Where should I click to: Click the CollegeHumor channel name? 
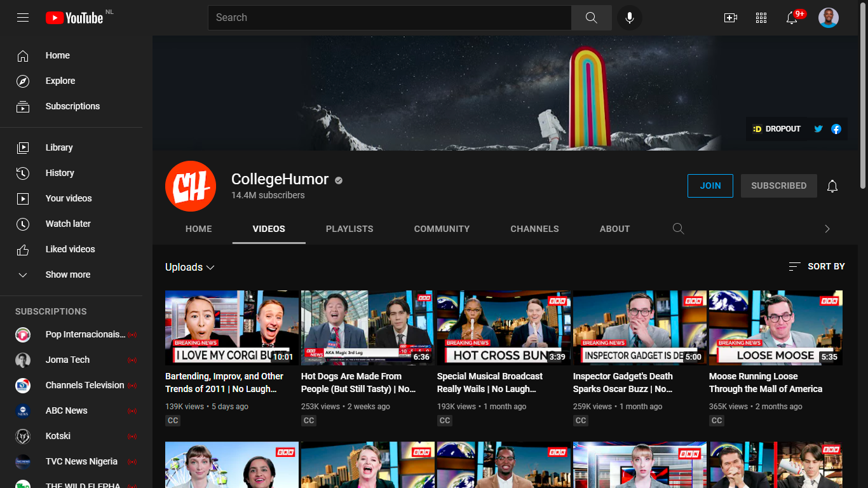(x=280, y=179)
